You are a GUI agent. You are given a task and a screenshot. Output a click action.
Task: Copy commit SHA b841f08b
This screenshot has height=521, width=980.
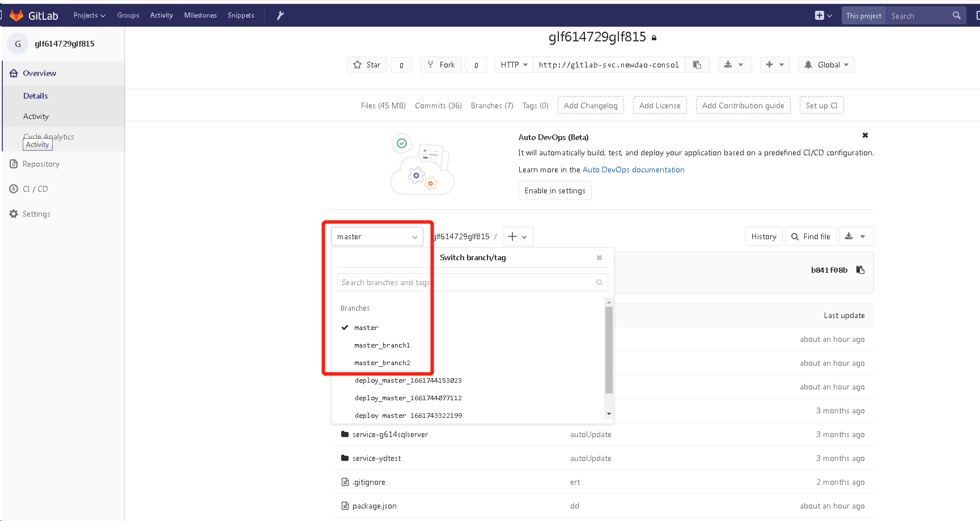[860, 270]
